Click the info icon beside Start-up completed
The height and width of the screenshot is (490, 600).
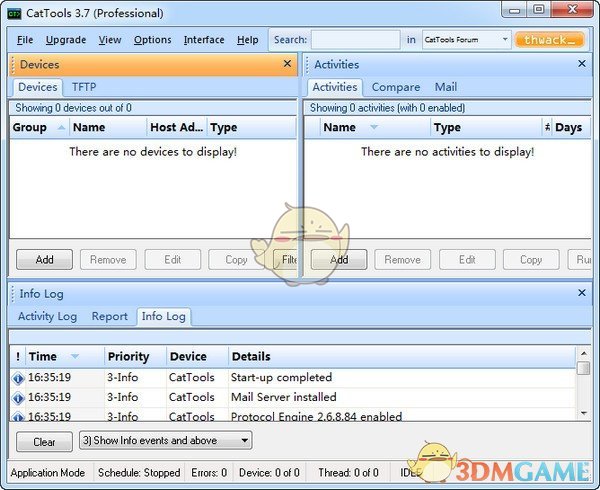pos(18,378)
